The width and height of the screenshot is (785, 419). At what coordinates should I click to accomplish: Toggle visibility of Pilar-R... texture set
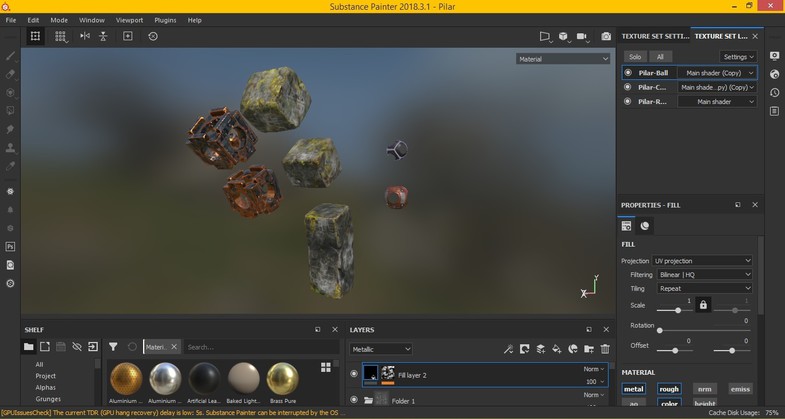[628, 102]
